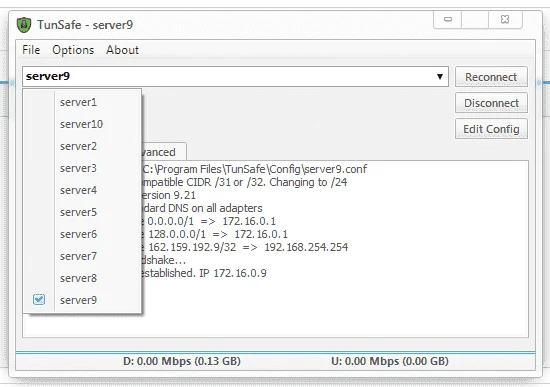Toggle the checkmark beside server9

click(x=39, y=299)
